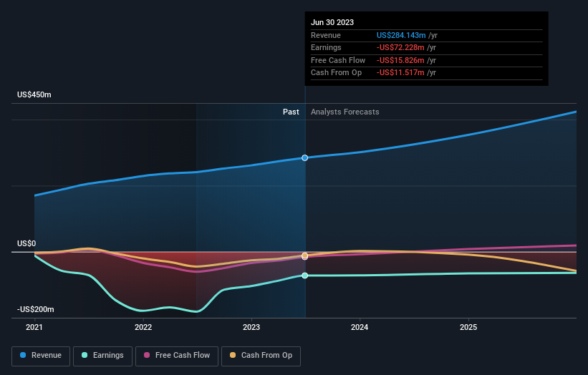
Task: Click the -US$72.228m earnings value
Action: click(x=400, y=47)
